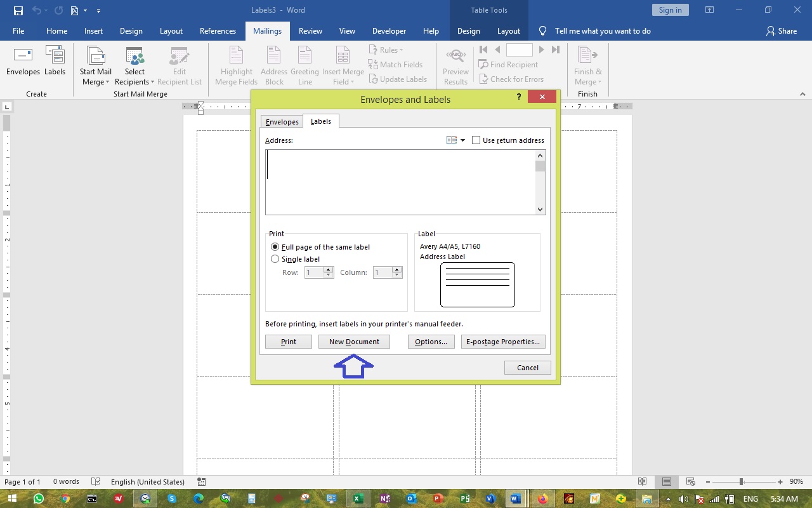Open the Review ribbon tab

pos(310,31)
